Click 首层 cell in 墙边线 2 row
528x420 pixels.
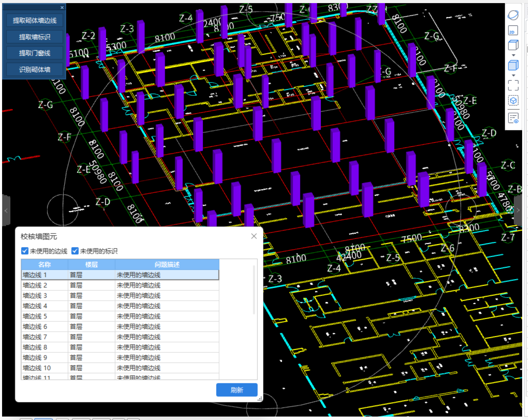[x=91, y=285]
